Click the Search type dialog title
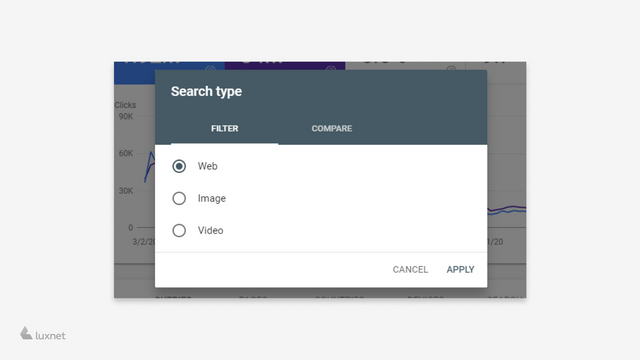This screenshot has height=360, width=640. [206, 91]
